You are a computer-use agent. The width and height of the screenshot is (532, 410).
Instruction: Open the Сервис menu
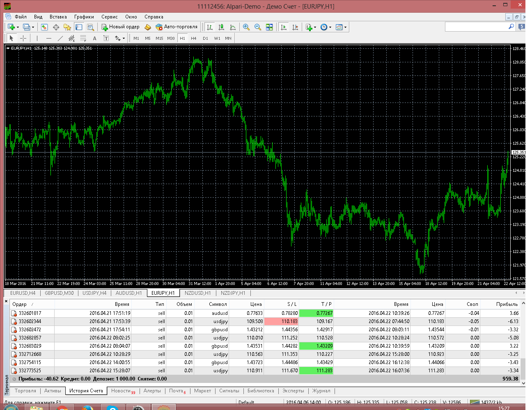(110, 17)
